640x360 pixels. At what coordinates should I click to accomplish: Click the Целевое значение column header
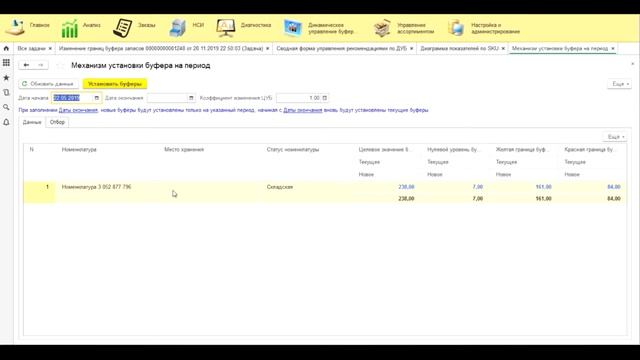pos(384,149)
